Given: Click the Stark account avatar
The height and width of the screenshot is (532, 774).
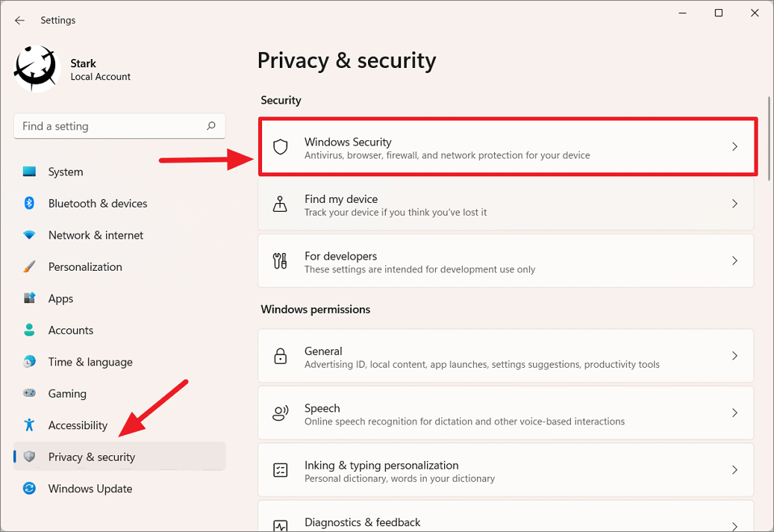Looking at the screenshot, I should click(x=36, y=68).
